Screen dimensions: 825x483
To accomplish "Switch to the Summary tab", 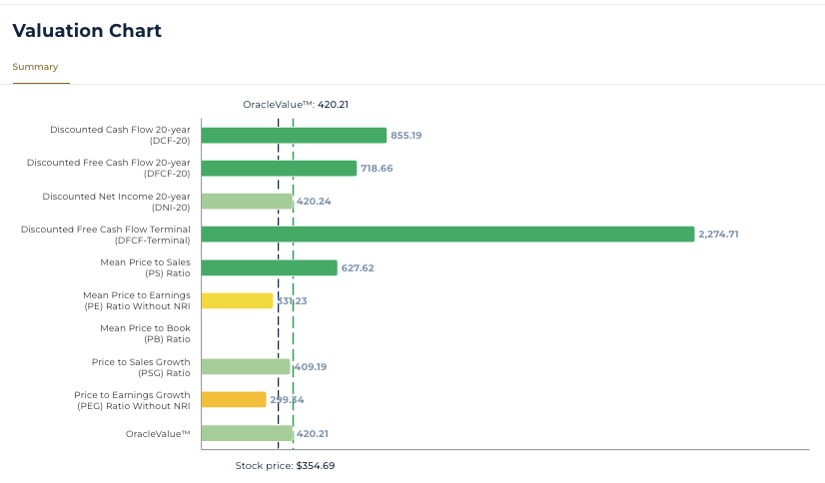I will (x=35, y=67).
